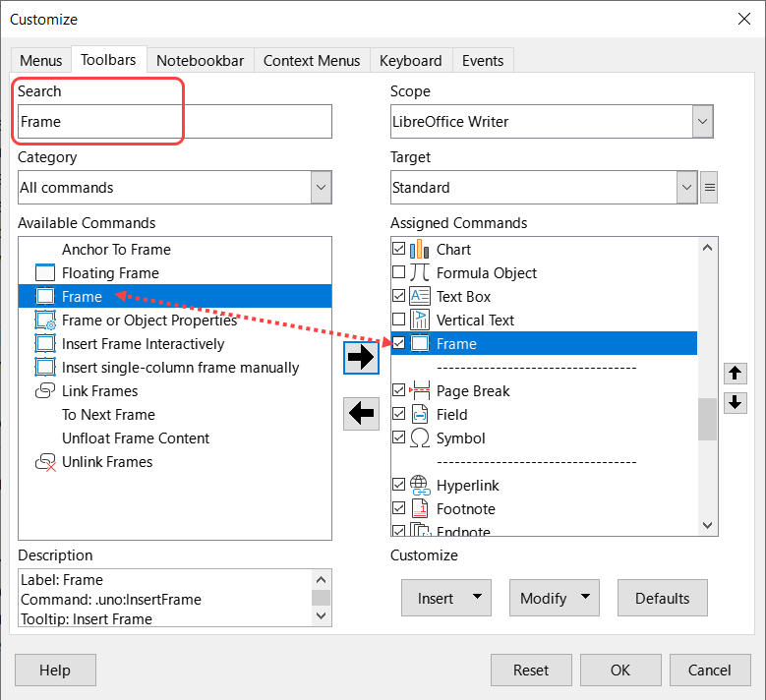Open the Modify dropdown button
Image resolution: width=766 pixels, height=700 pixels.
pyautogui.click(x=554, y=598)
